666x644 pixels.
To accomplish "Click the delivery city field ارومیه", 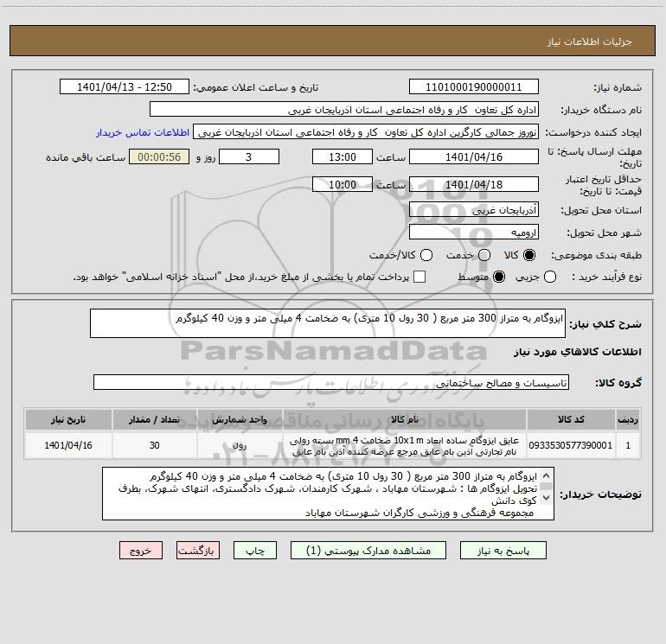I will pos(474,232).
